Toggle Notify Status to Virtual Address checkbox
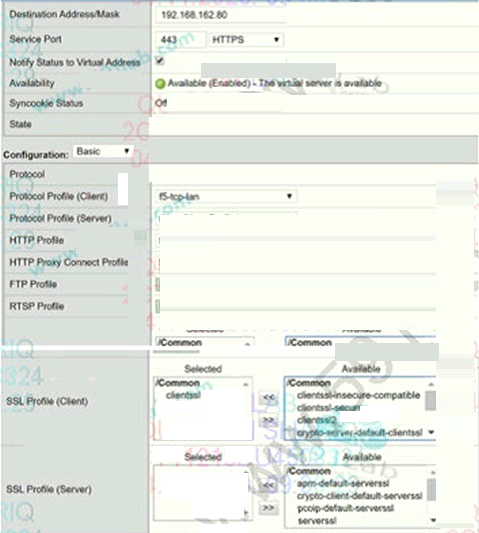The height and width of the screenshot is (533, 479). [159, 61]
